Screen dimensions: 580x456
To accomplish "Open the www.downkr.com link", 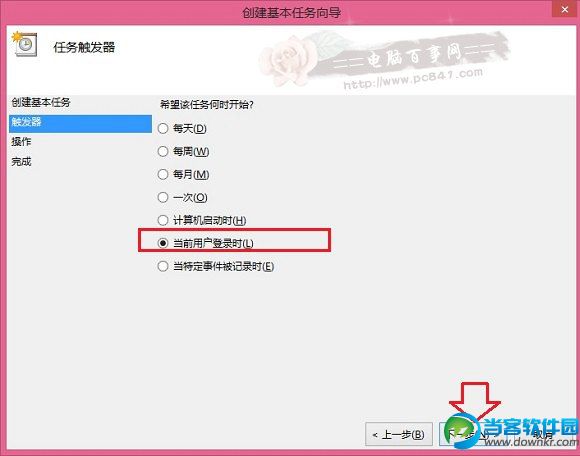I will tap(531, 441).
